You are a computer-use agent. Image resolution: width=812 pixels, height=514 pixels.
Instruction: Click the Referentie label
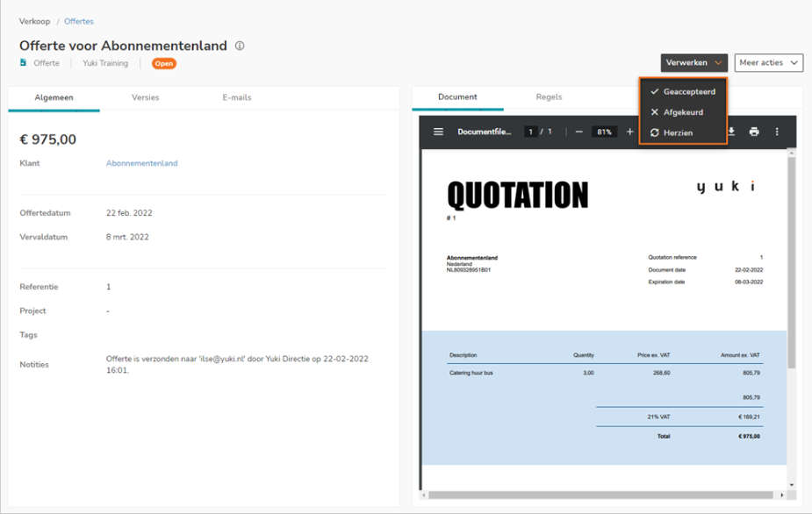tap(39, 287)
